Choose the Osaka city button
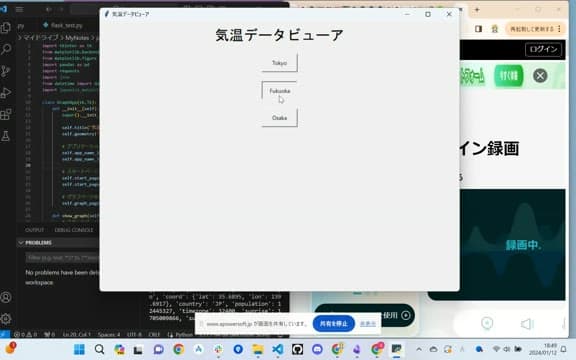This screenshot has height=360, width=576. point(280,118)
